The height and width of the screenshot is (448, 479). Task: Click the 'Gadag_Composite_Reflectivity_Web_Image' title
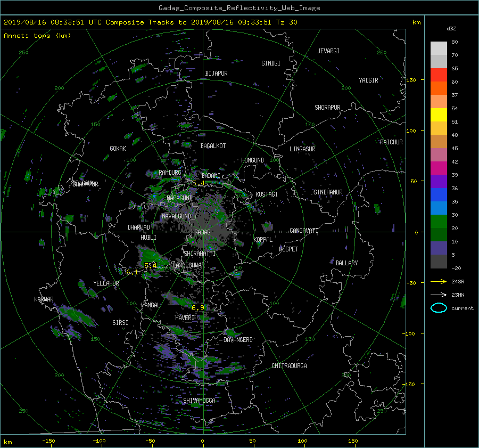pyautogui.click(x=239, y=8)
